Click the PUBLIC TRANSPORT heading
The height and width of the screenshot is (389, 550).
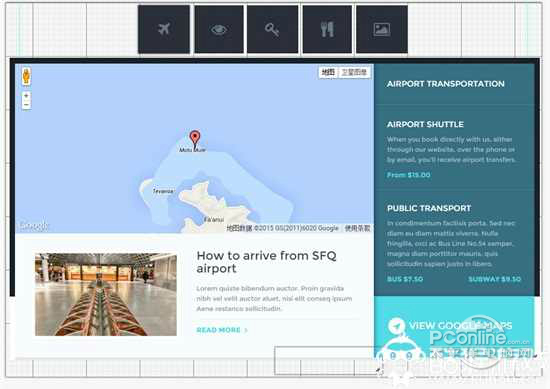pos(429,208)
